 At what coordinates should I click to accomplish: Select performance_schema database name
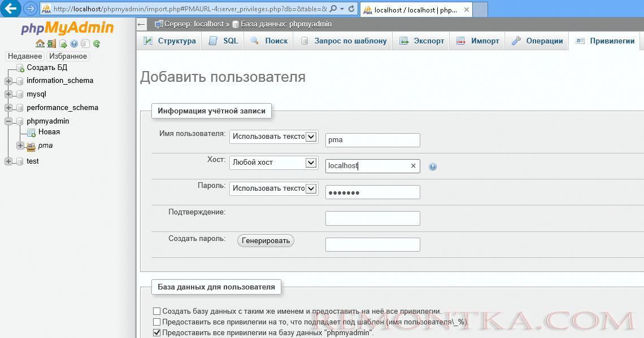(x=63, y=107)
